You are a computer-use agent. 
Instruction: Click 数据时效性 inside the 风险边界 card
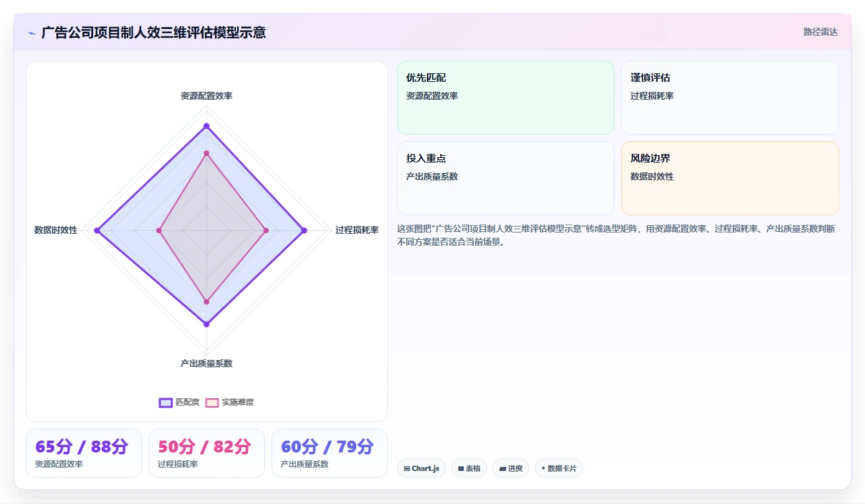click(x=652, y=176)
